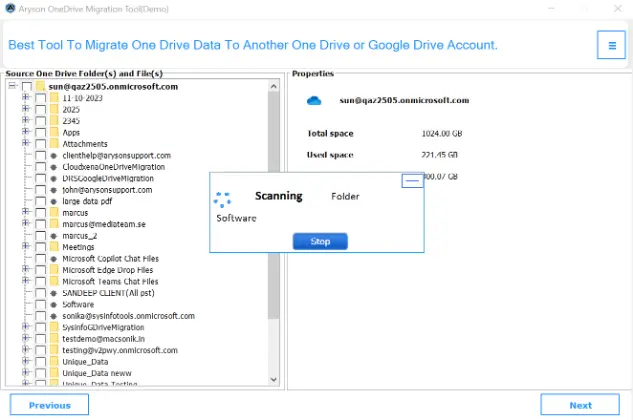
Task: Click the gear icon beside marcus_2
Action: [x=54, y=235]
